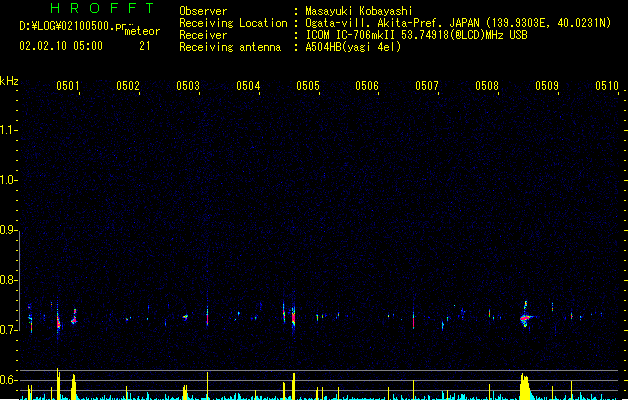Click the 1.0 kHz frequency label
This screenshot has width=629, height=400.
coord(7,180)
